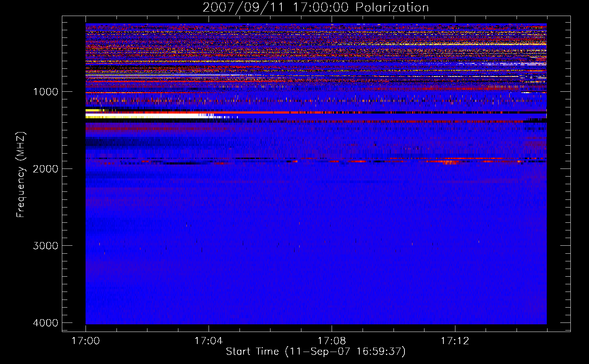Click the plot title '2007/09/11 17:00:00 Polarization'
This screenshot has height=364, width=589.
pyautogui.click(x=316, y=7)
